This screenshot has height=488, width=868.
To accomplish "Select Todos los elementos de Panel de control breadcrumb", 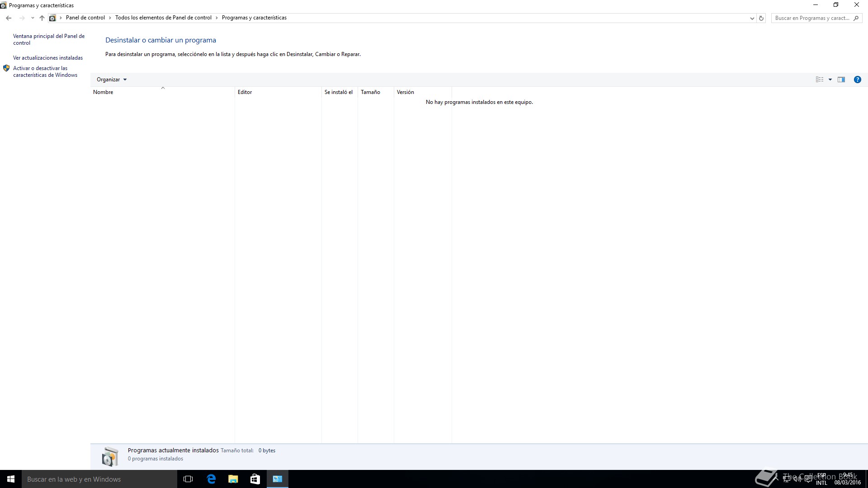I will [x=163, y=18].
